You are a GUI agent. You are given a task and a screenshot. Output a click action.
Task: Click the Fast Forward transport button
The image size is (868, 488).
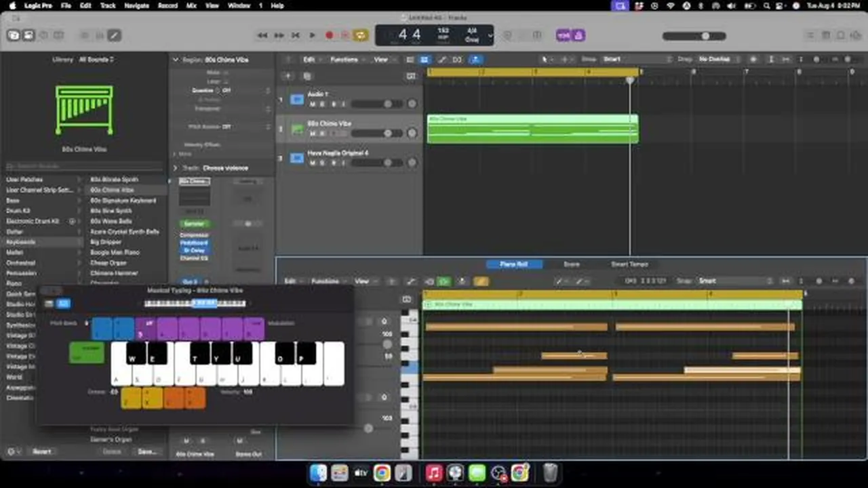[x=279, y=35]
